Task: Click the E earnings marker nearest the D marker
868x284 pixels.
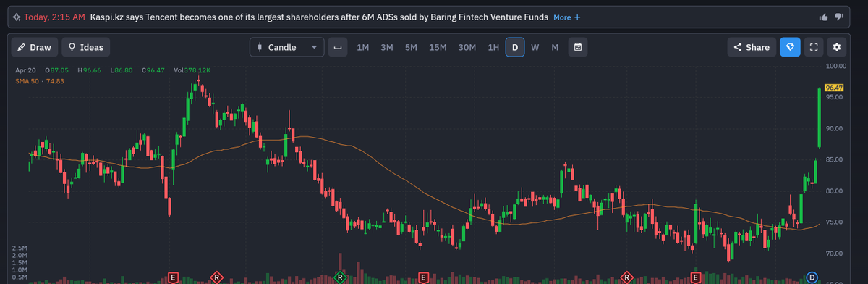Action: tap(696, 277)
